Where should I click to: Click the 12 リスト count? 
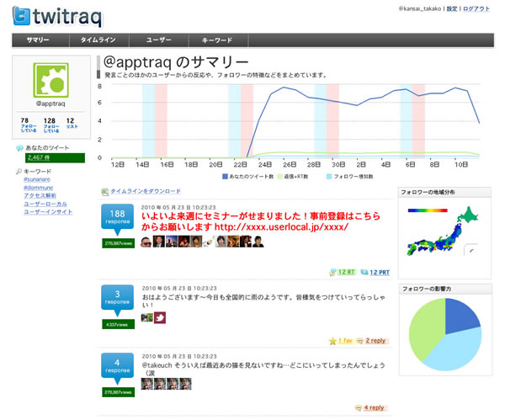click(72, 123)
